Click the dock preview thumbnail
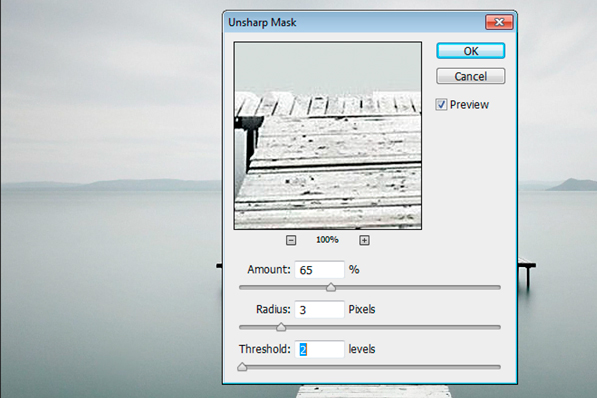597x398 pixels. (328, 136)
